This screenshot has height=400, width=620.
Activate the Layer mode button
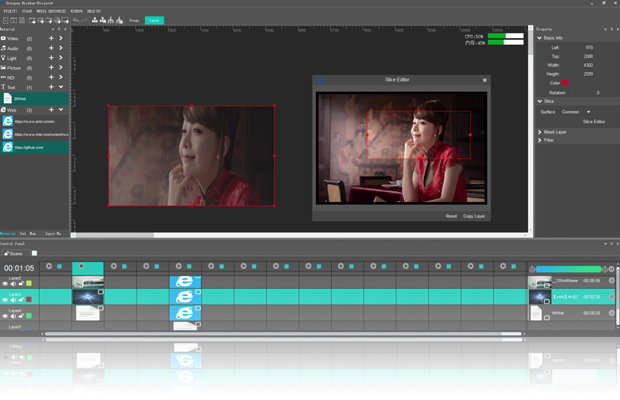click(155, 20)
